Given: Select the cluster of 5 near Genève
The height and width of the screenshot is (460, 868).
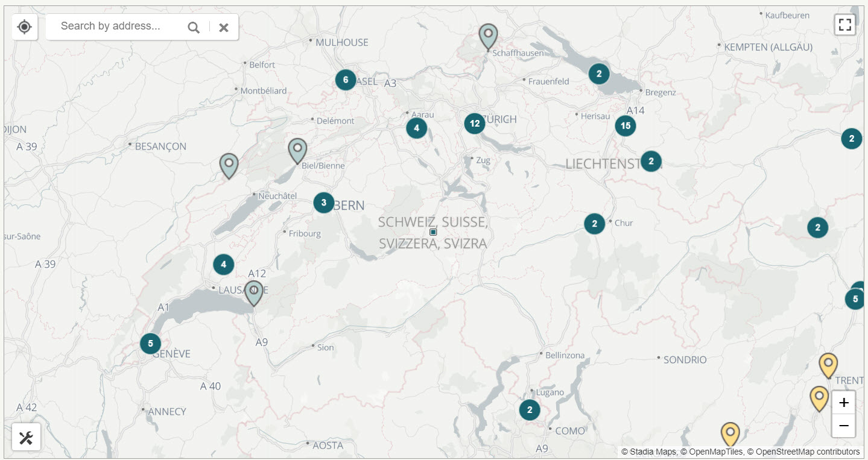Looking at the screenshot, I should pos(150,343).
